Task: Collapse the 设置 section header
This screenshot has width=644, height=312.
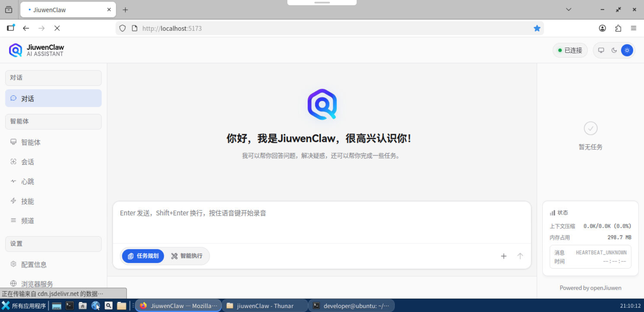Action: coord(53,244)
